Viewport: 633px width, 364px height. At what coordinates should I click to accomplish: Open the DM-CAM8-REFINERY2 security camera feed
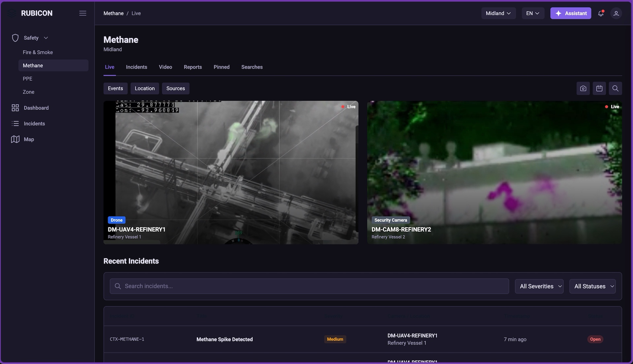coord(495,172)
